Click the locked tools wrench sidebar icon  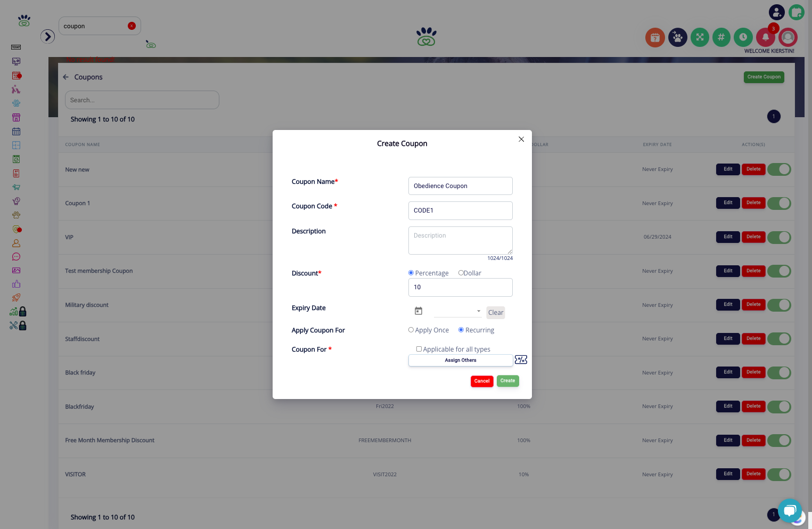(18, 325)
